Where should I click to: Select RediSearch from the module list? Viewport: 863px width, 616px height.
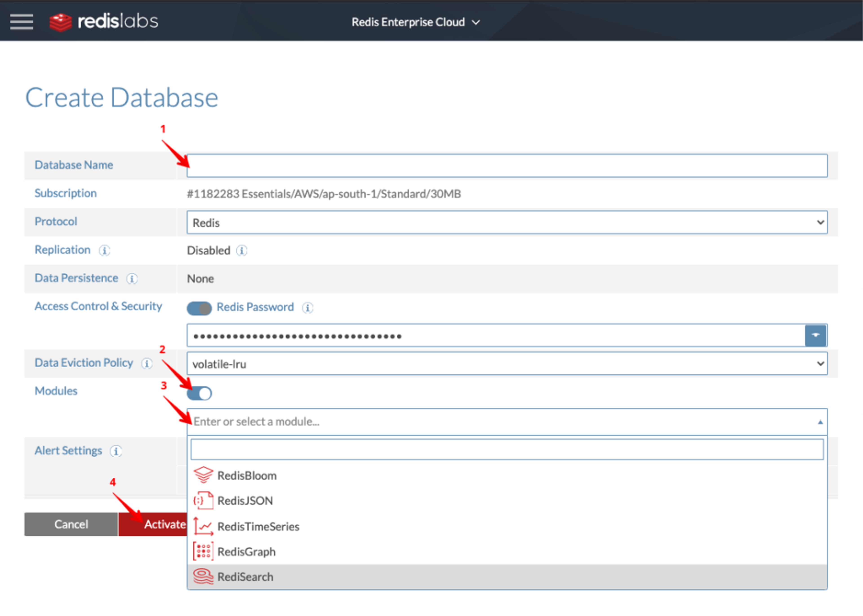point(245,577)
